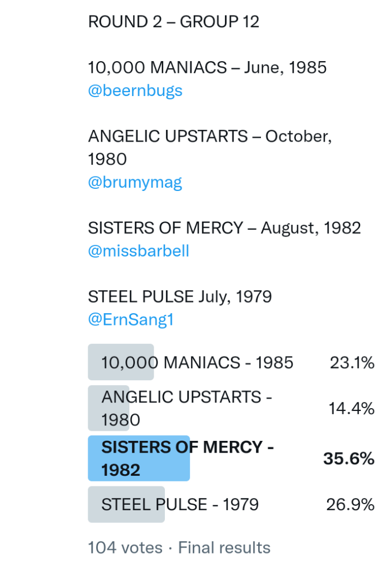Click the 104 votes count
The image size is (392, 568).
pyautogui.click(x=125, y=547)
